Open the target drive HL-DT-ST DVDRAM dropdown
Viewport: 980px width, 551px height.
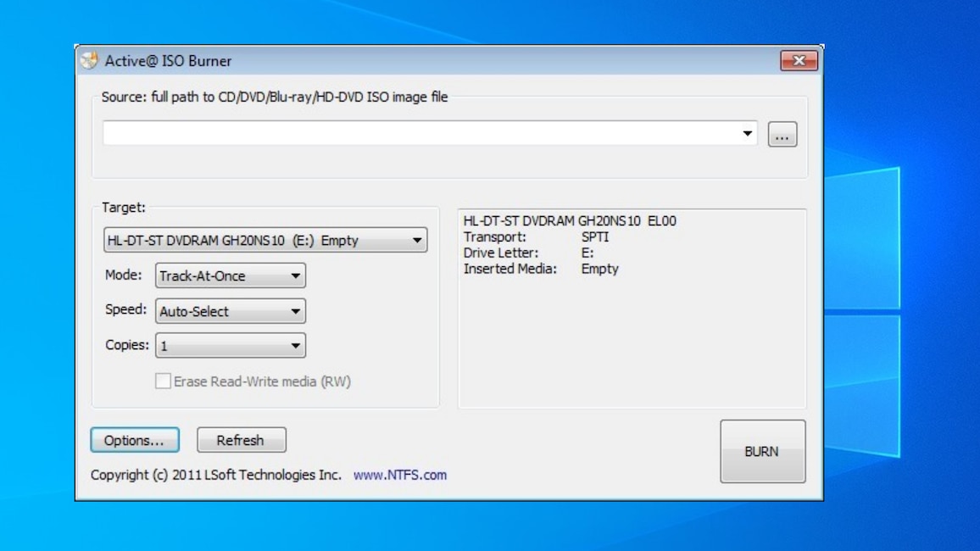(265, 241)
